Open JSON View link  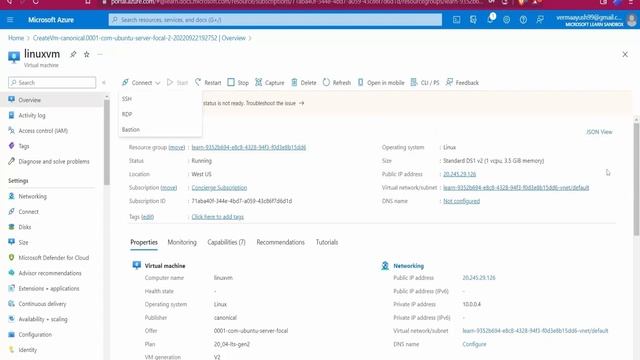point(599,132)
